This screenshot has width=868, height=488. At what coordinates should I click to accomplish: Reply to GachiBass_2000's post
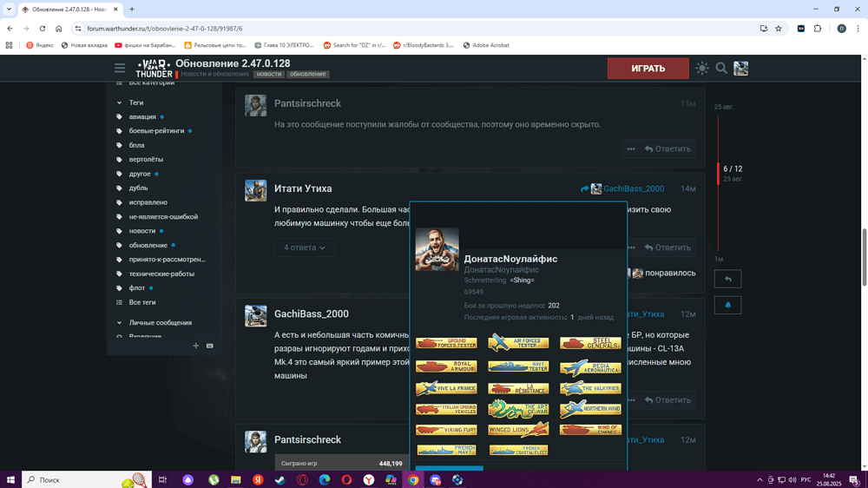667,400
